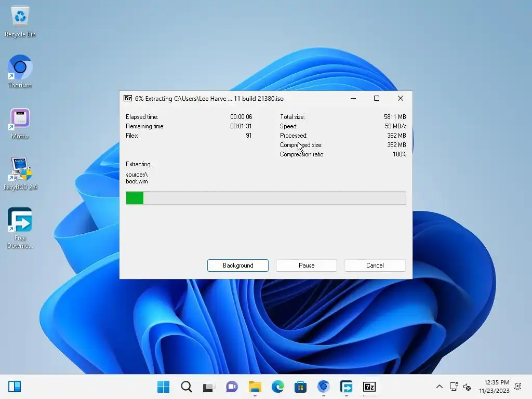Click speed value '59 MB/s'
Screen dimensions: 532x399
(x=395, y=126)
